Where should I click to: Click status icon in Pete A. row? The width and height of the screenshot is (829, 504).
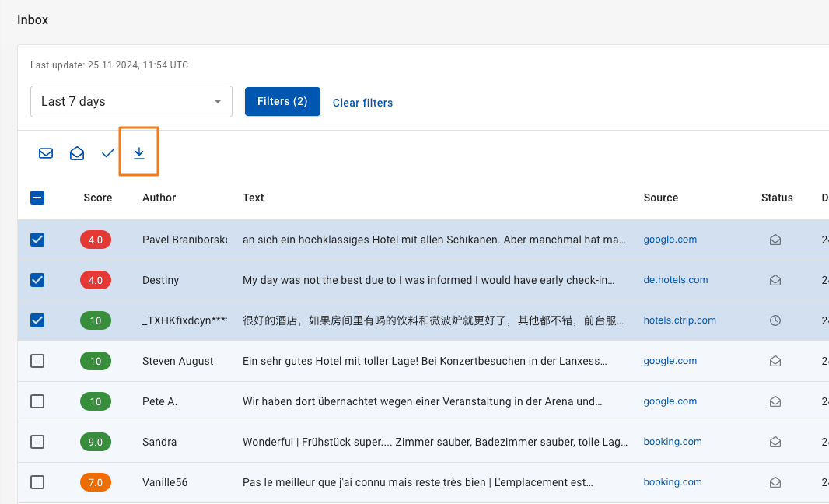click(x=775, y=401)
